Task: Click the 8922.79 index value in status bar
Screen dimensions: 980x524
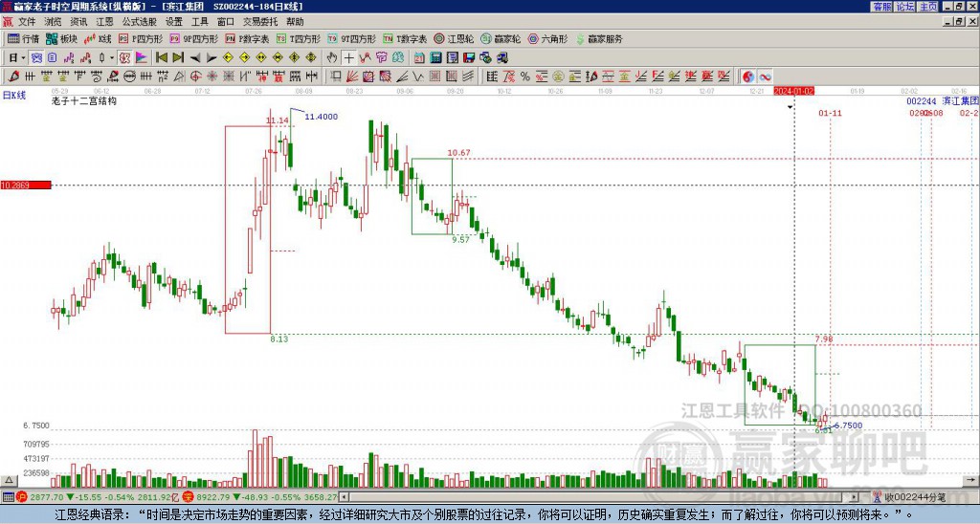Action: 213,497
